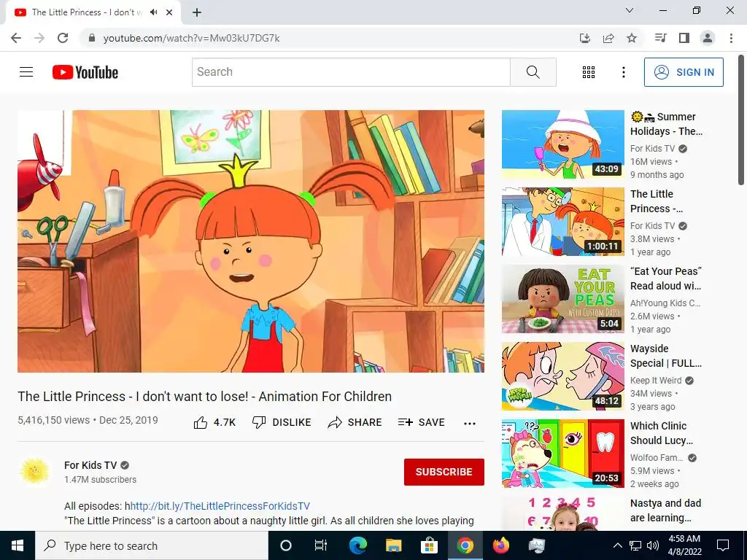Image resolution: width=747 pixels, height=560 pixels.
Task: Open Chrome profile avatar
Action: (x=708, y=38)
